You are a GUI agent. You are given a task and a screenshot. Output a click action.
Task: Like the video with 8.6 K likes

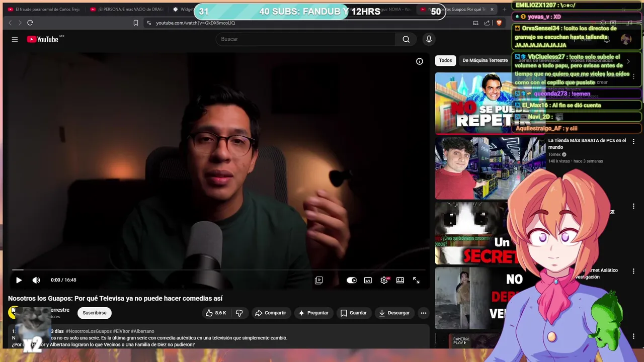216,313
